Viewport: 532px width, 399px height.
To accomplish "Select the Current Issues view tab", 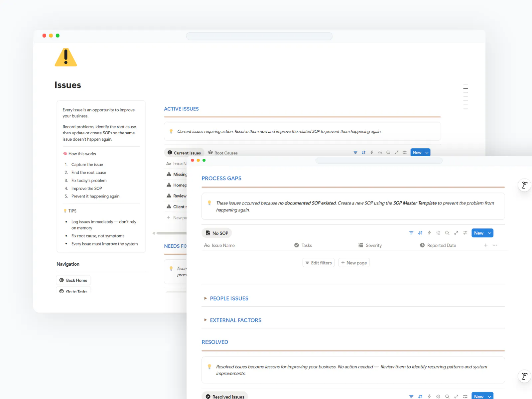I will (x=184, y=153).
